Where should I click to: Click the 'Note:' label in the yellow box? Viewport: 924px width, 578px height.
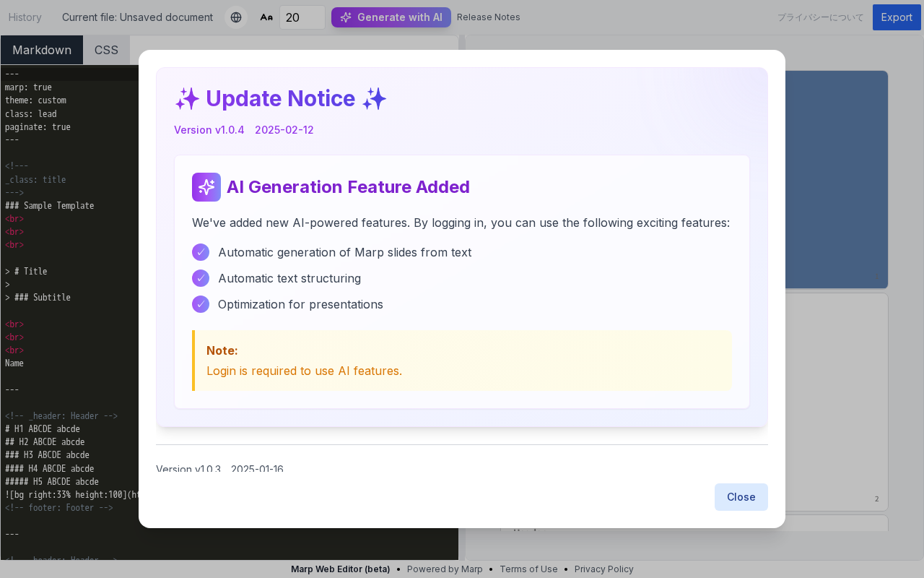pyautogui.click(x=222, y=350)
